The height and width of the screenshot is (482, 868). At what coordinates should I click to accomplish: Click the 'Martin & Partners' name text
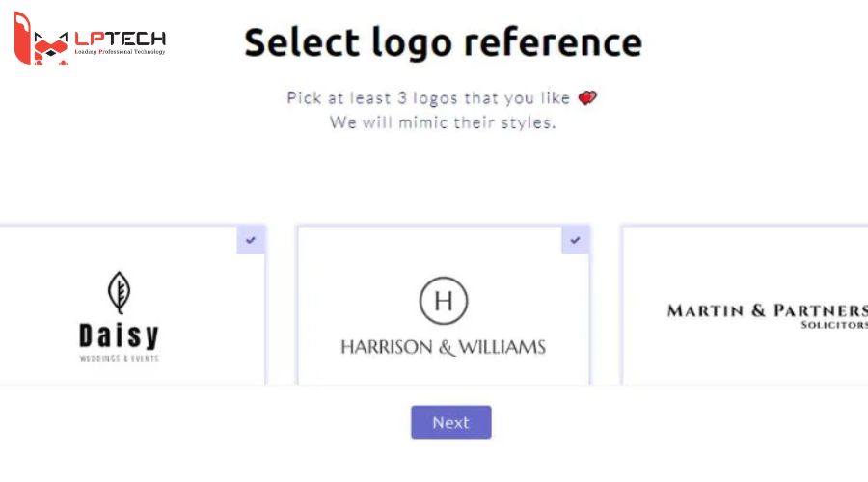pyautogui.click(x=767, y=309)
